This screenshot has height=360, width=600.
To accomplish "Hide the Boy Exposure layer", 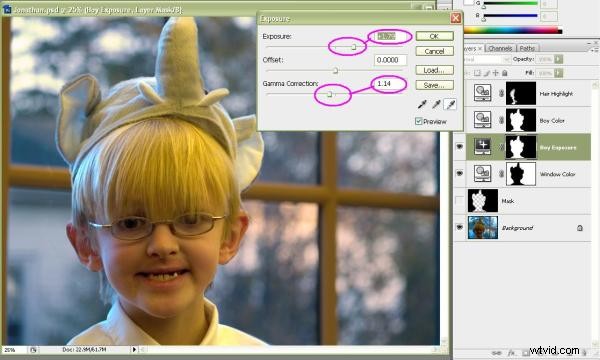I will pos(460,147).
